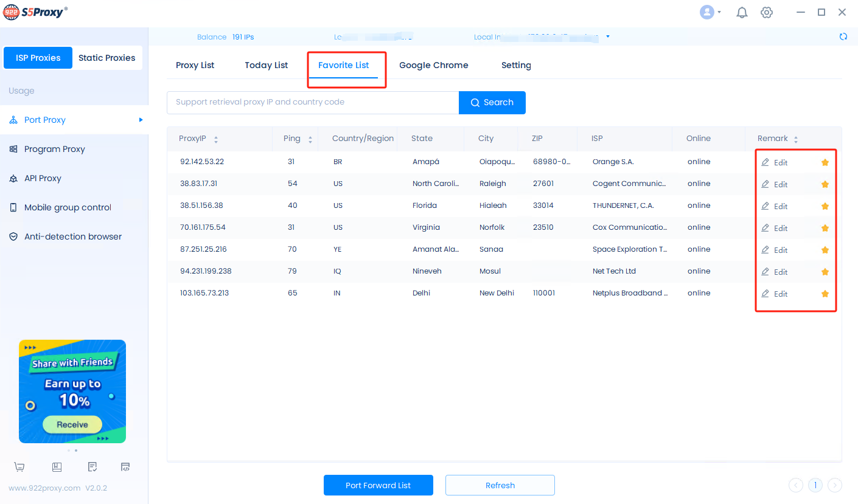The image size is (858, 504).
Task: Switch to the Proxy List tab
Action: coord(195,65)
